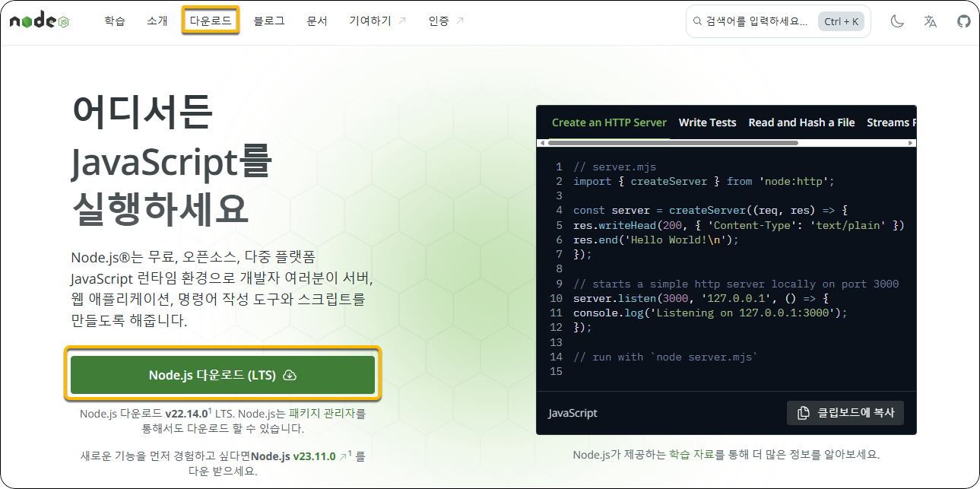This screenshot has height=489, width=980.
Task: Click the 'server.listen(3000' code line
Action: tap(700, 298)
